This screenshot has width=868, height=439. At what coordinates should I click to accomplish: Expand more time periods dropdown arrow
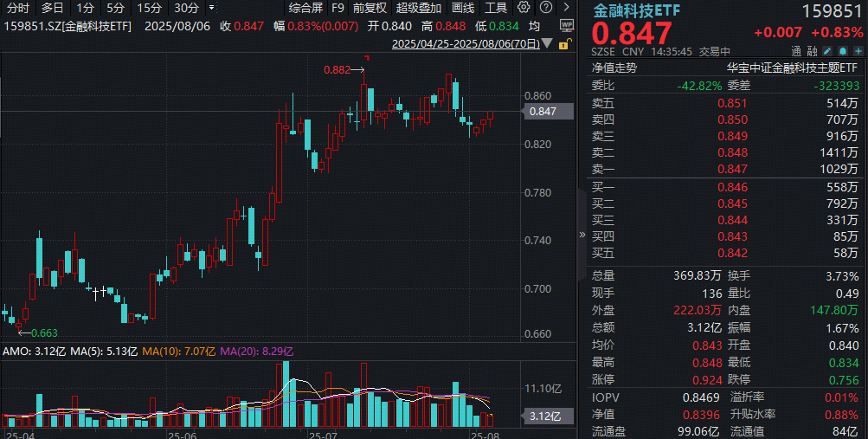click(211, 8)
